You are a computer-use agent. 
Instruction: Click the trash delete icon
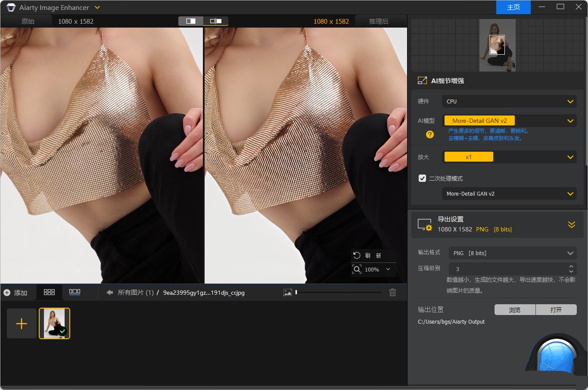click(x=392, y=293)
